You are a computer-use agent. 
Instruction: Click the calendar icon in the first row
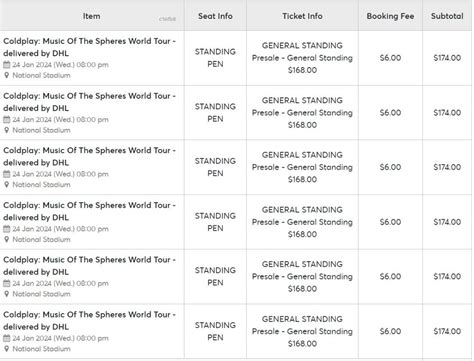(x=7, y=65)
